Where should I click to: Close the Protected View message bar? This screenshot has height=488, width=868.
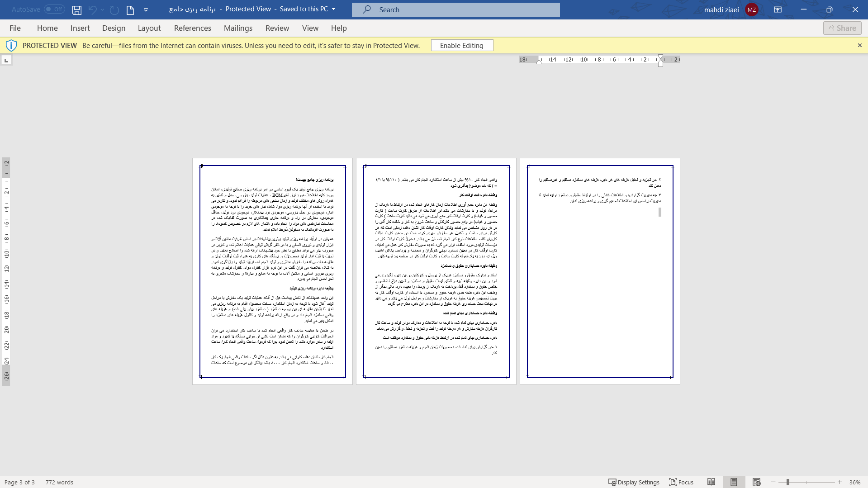click(860, 45)
